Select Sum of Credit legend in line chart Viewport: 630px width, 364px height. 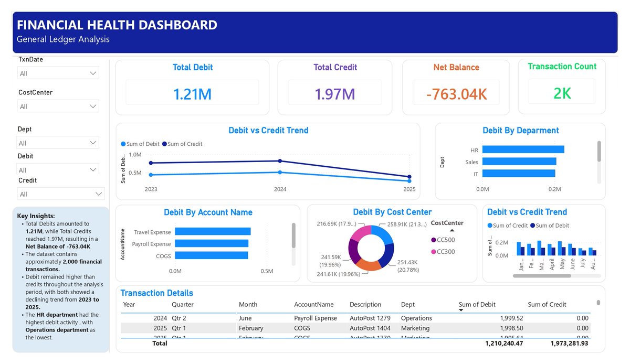(x=182, y=144)
